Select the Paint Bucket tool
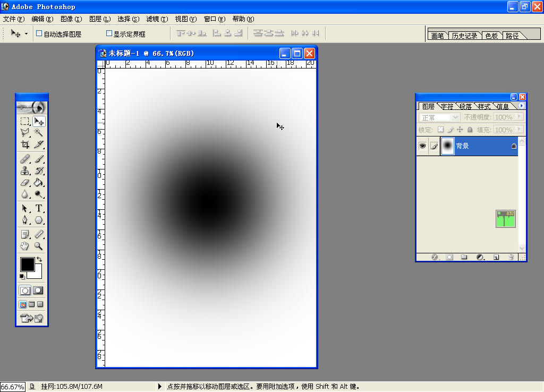 click(x=39, y=183)
